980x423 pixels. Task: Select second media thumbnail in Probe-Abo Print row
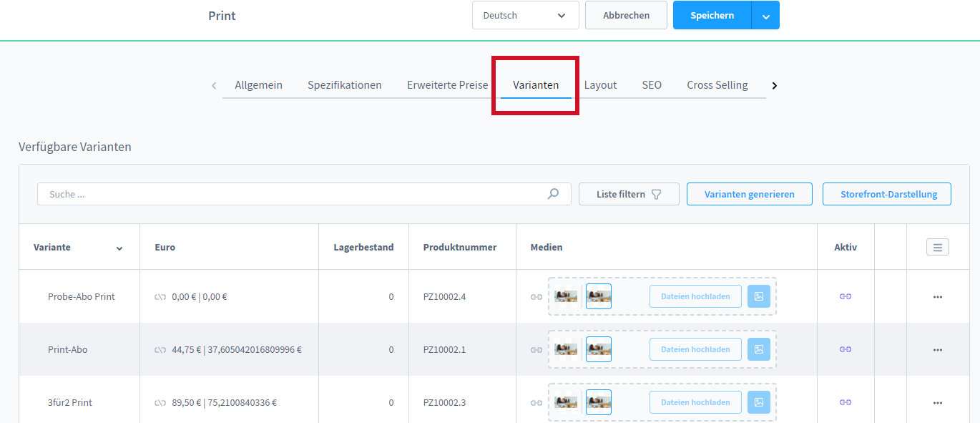pyautogui.click(x=598, y=296)
